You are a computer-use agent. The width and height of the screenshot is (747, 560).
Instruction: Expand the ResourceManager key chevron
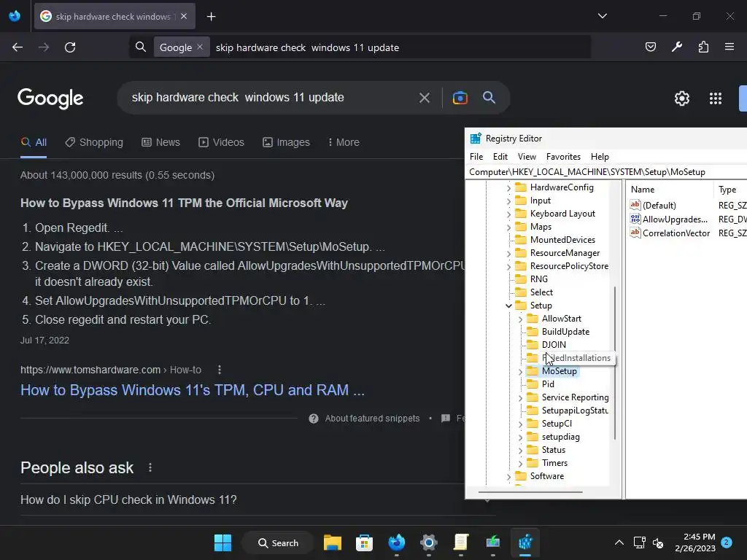(x=508, y=254)
